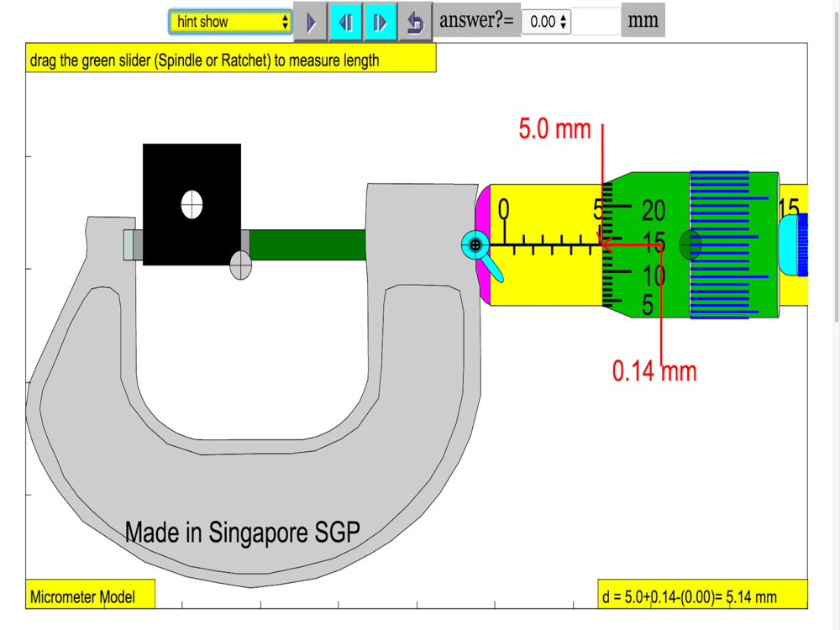Click the 'answer?=' label
The width and height of the screenshot is (840, 630).
pos(477,20)
